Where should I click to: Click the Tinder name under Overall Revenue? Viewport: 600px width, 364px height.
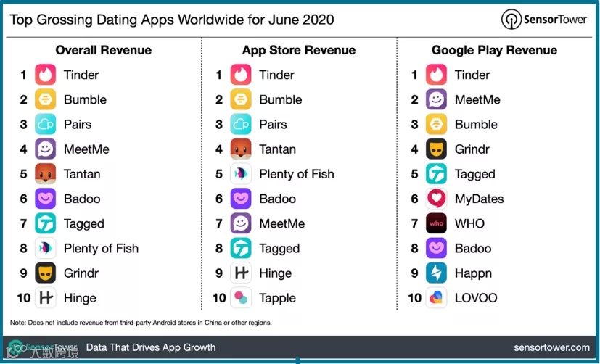[81, 75]
